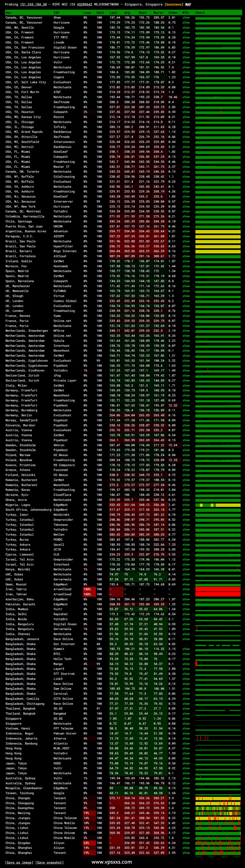Image resolution: width=245 pixels, height=868 pixels.
Task: Click the Hello Tech ISP name
Action: pyautogui.click(x=62, y=659)
